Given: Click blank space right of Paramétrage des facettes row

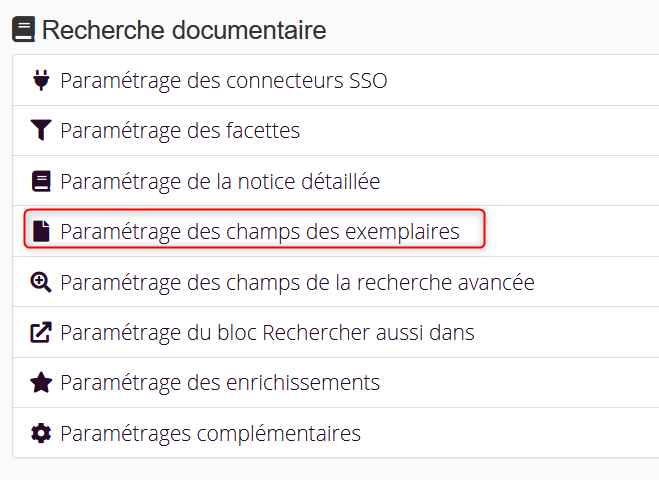Looking at the screenshot, I should pos(480,131).
